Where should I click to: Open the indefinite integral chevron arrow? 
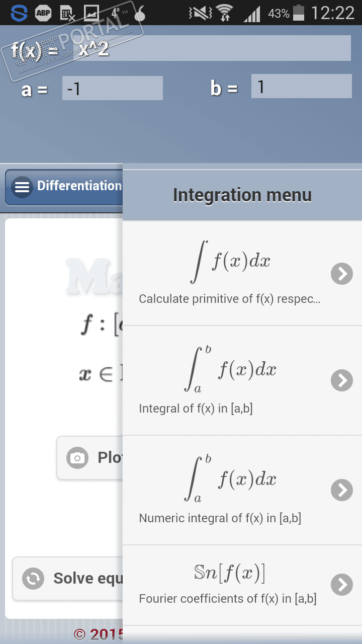342,274
